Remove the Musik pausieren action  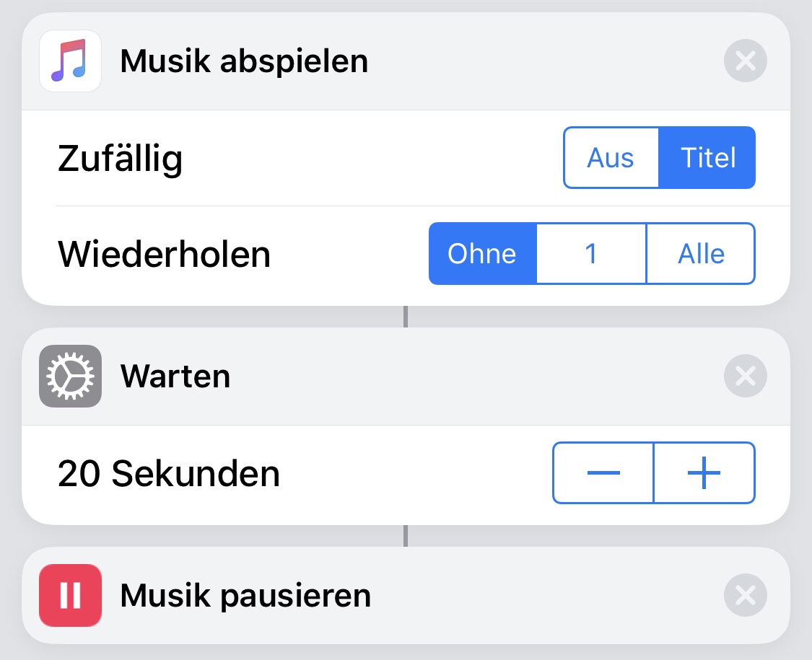(745, 595)
